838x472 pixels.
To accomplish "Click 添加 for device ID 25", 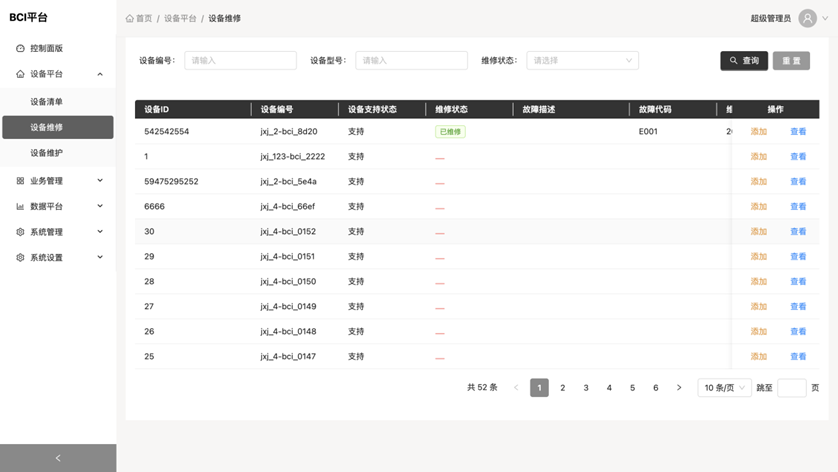I will click(758, 357).
